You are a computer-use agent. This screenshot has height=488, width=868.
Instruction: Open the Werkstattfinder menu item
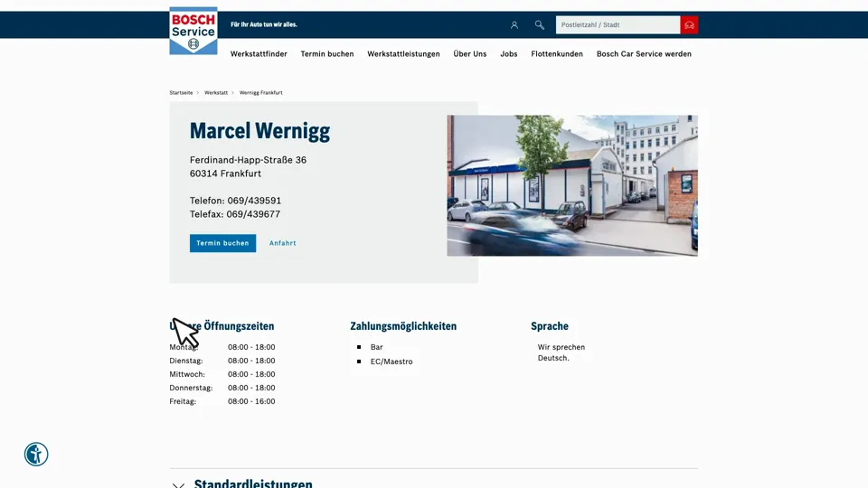259,53
